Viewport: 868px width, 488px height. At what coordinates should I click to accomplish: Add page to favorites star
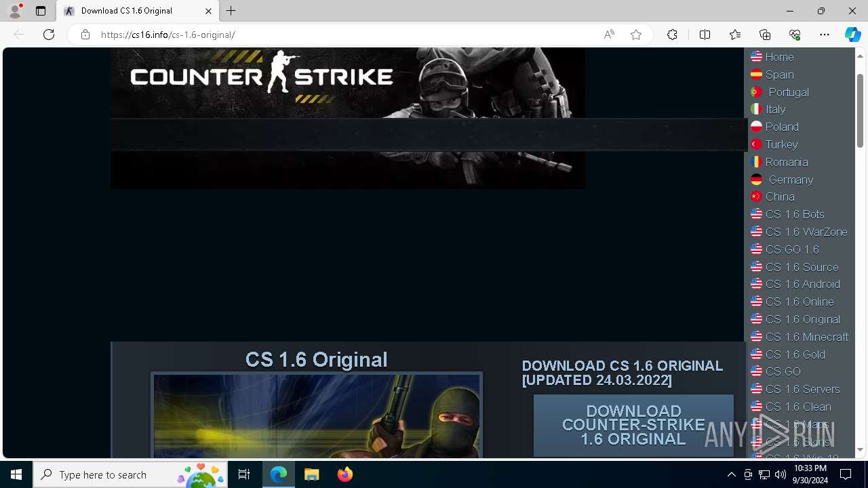click(x=636, y=35)
